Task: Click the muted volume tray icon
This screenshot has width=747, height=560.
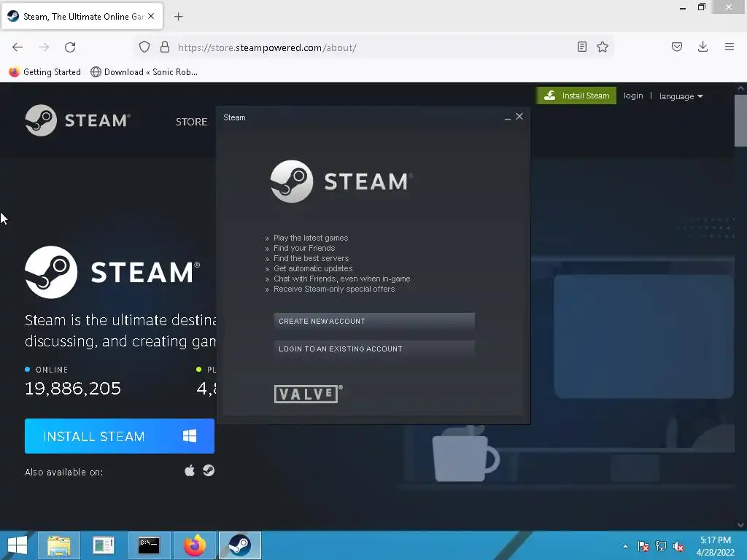Action: click(678, 546)
